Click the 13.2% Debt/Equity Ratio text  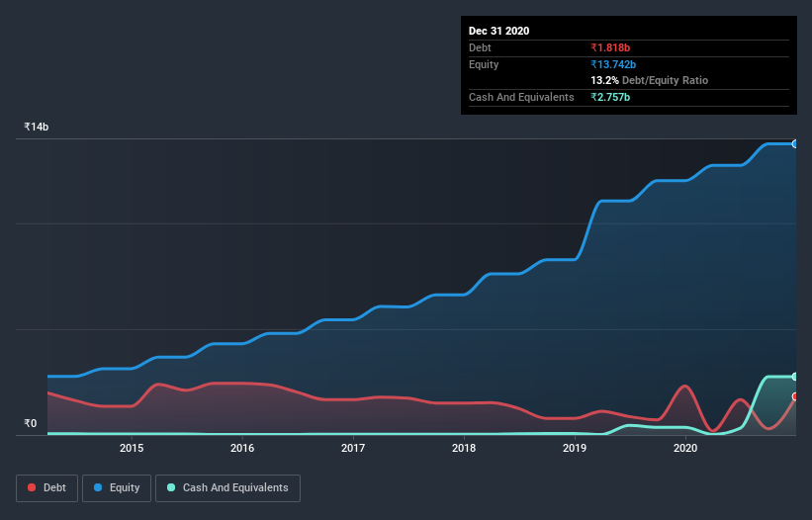(650, 81)
